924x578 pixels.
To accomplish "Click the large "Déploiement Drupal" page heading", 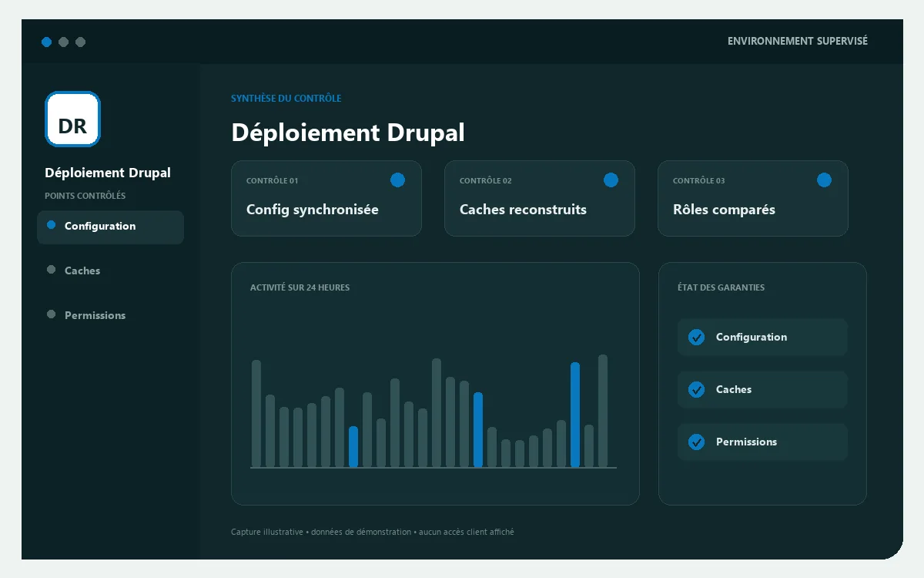I will [348, 133].
